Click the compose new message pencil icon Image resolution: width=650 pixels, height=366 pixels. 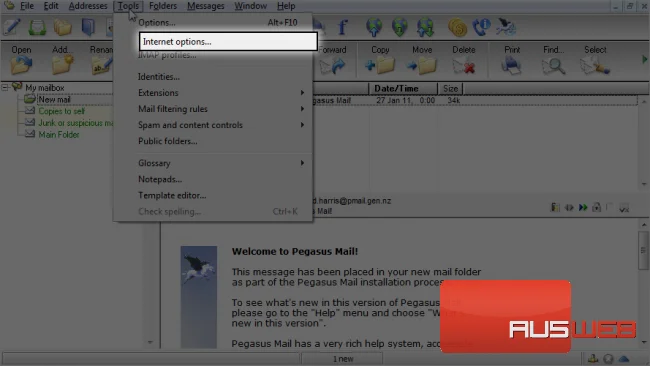point(12,27)
